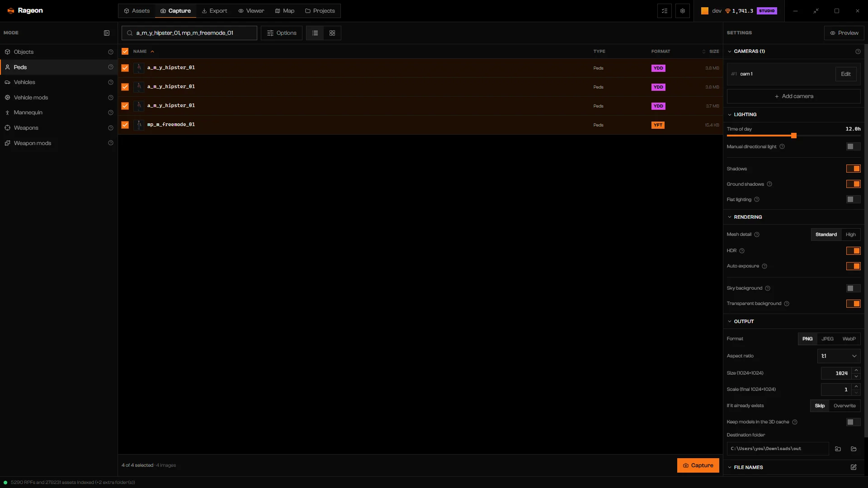868x488 pixels.
Task: Edit file names pencil icon
Action: pos(854,467)
